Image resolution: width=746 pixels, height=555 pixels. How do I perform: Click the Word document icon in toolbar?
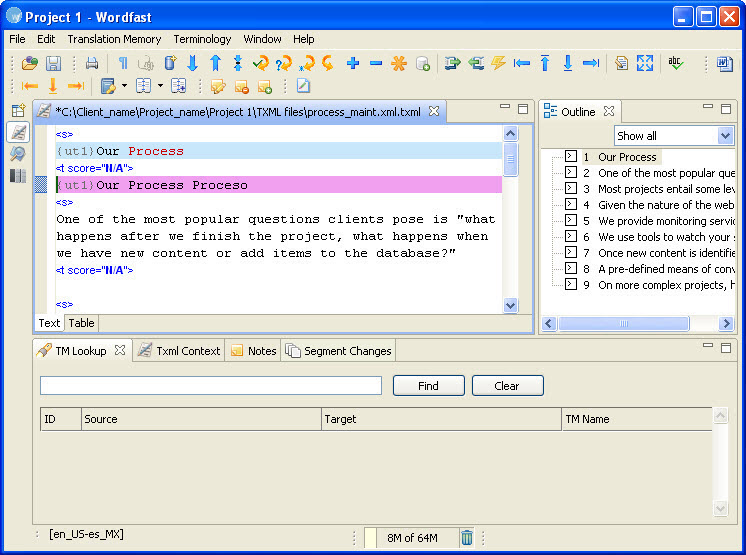(725, 63)
